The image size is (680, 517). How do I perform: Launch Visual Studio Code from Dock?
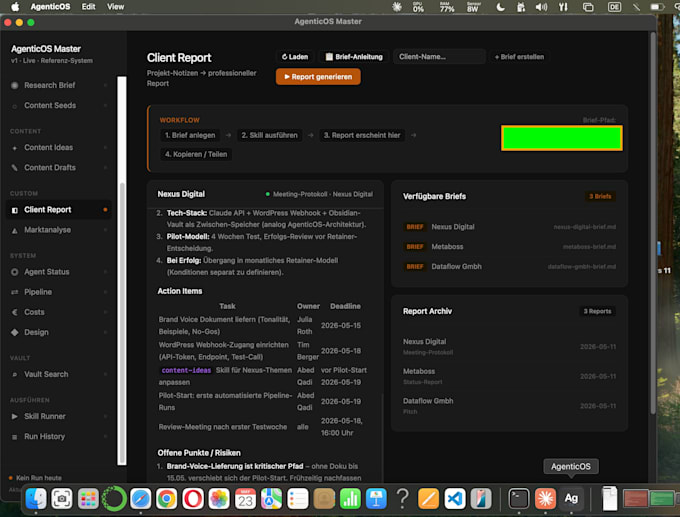tap(454, 498)
